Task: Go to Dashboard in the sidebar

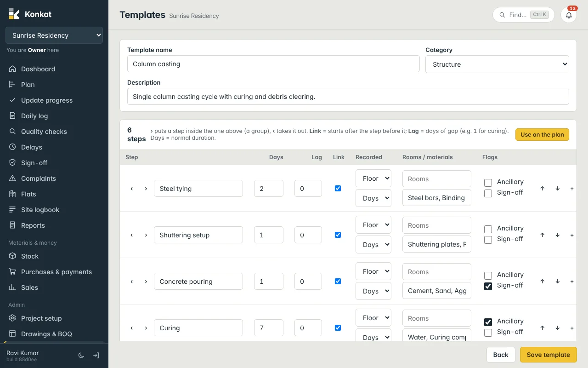Action: [54, 69]
